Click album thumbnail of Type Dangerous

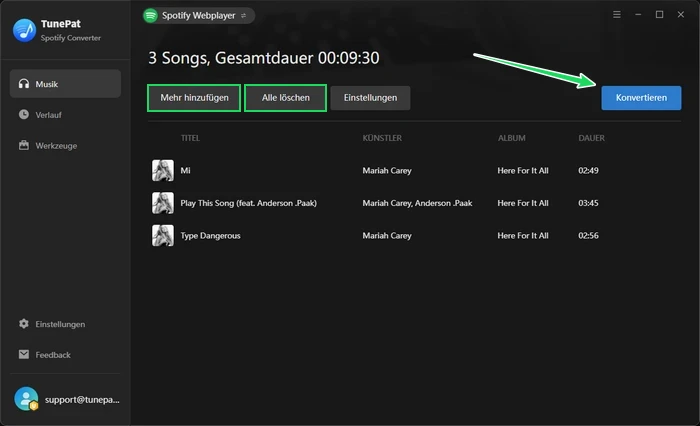[162, 235]
